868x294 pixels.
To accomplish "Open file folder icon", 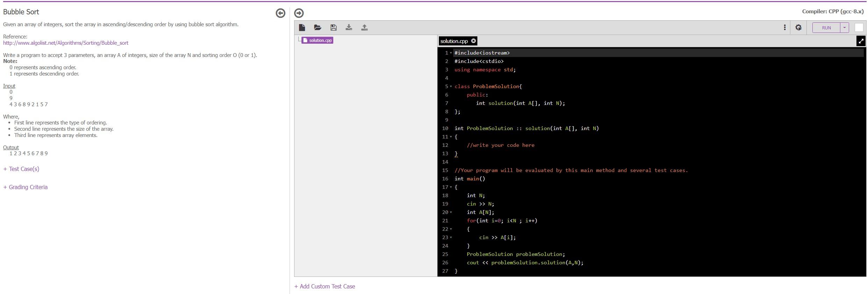I will click(318, 28).
